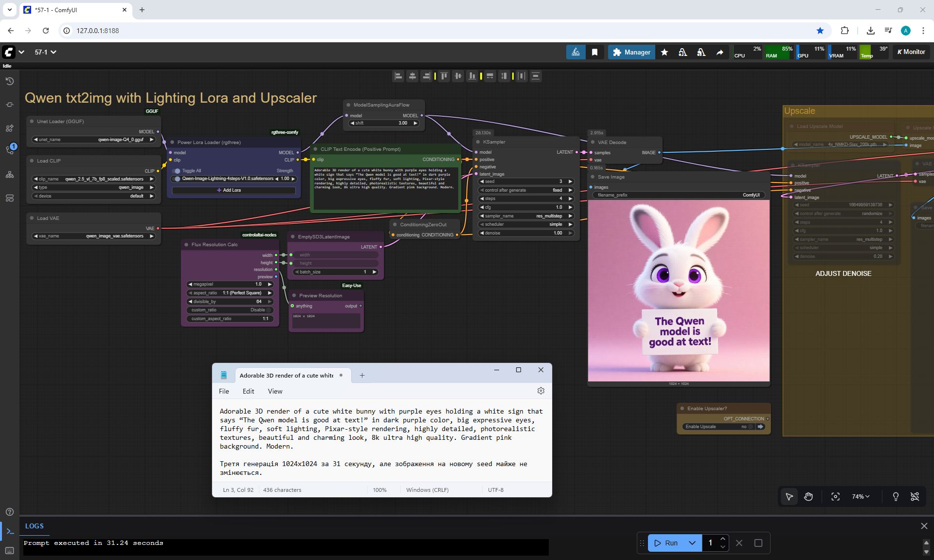The width and height of the screenshot is (934, 560).
Task: Open the 74% zoom level dropdown
Action: [861, 497]
